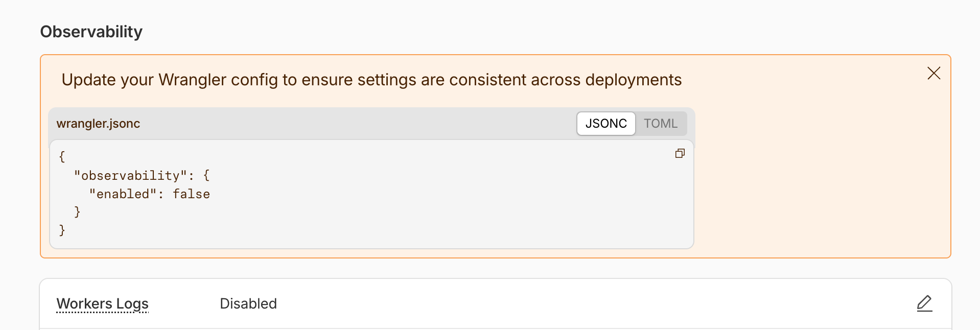Screen dimensions: 980x330
Task: Click blank space in Workers Logs row
Action: tap(562, 303)
